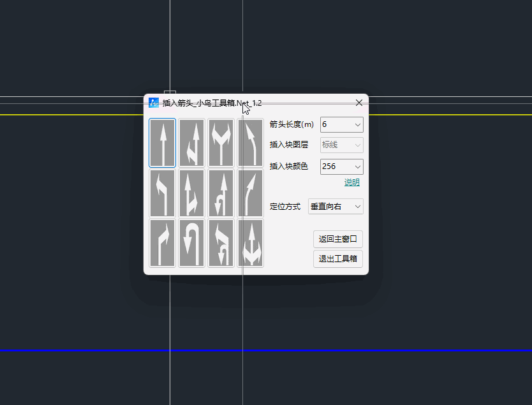Viewport: 532px width, 405px height.
Task: Select the curved merge-right arrow
Action: pos(251,193)
